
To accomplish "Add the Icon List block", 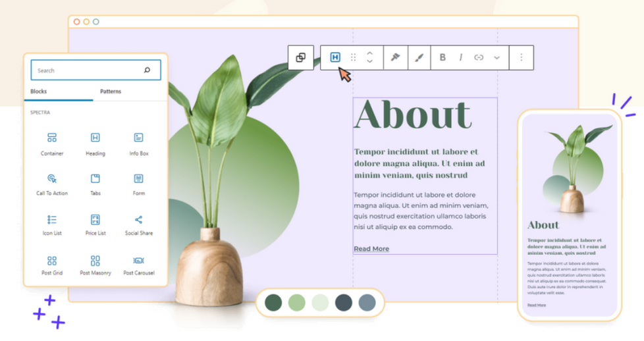I will [x=52, y=220].
